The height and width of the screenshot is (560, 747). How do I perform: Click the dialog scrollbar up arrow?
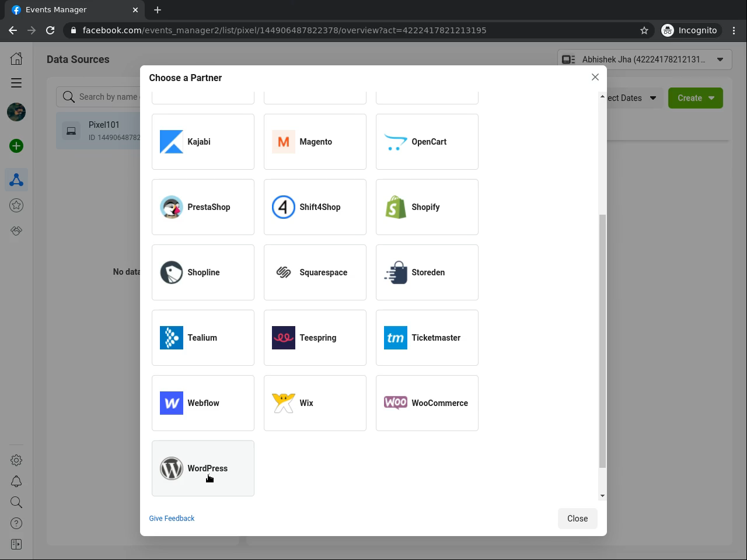pos(602,97)
